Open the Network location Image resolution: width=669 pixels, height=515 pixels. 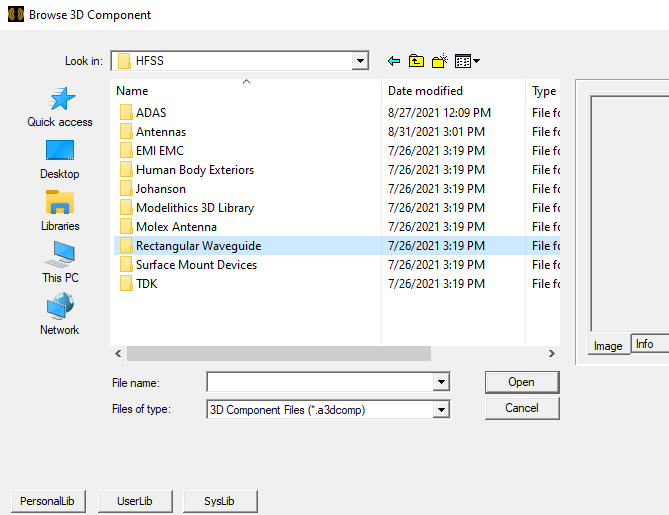[x=60, y=314]
